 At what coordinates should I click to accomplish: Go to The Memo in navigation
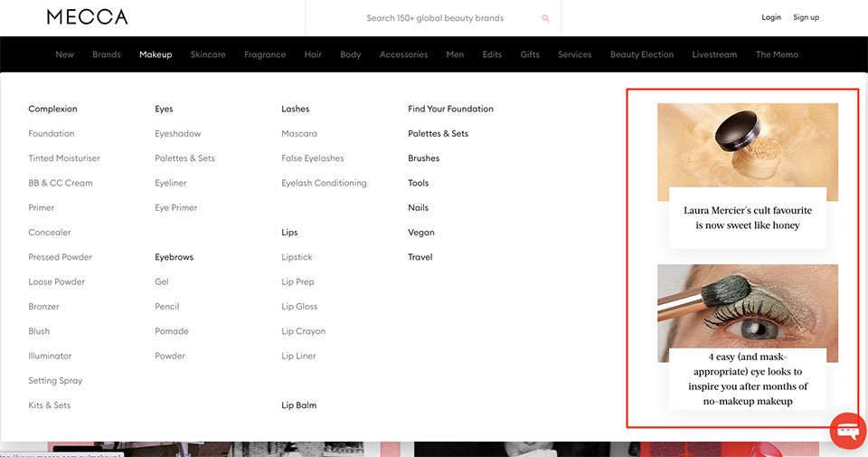[778, 54]
